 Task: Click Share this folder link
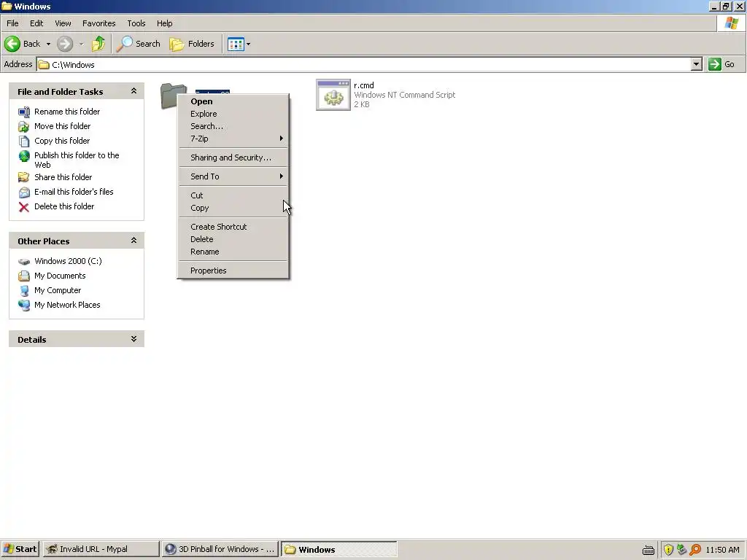pos(63,177)
